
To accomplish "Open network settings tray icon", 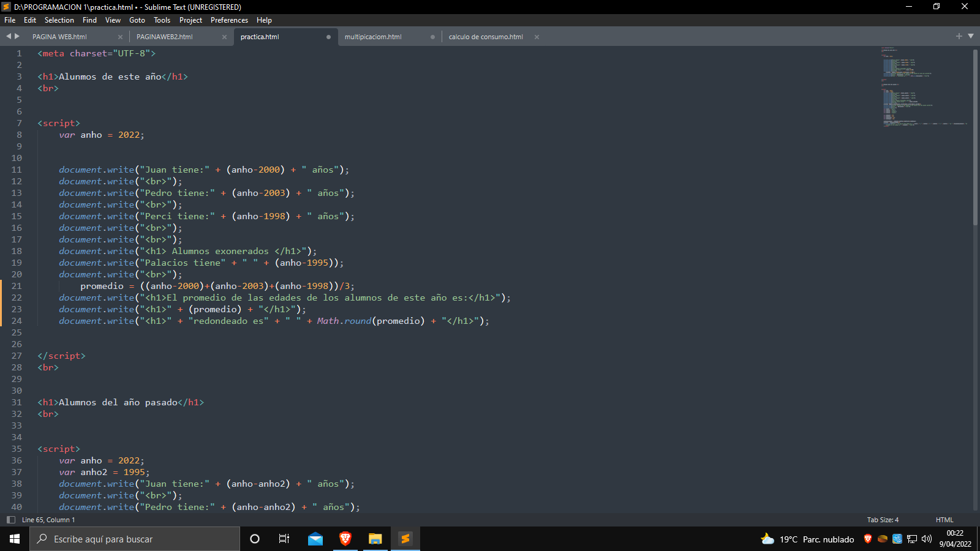I will [912, 539].
